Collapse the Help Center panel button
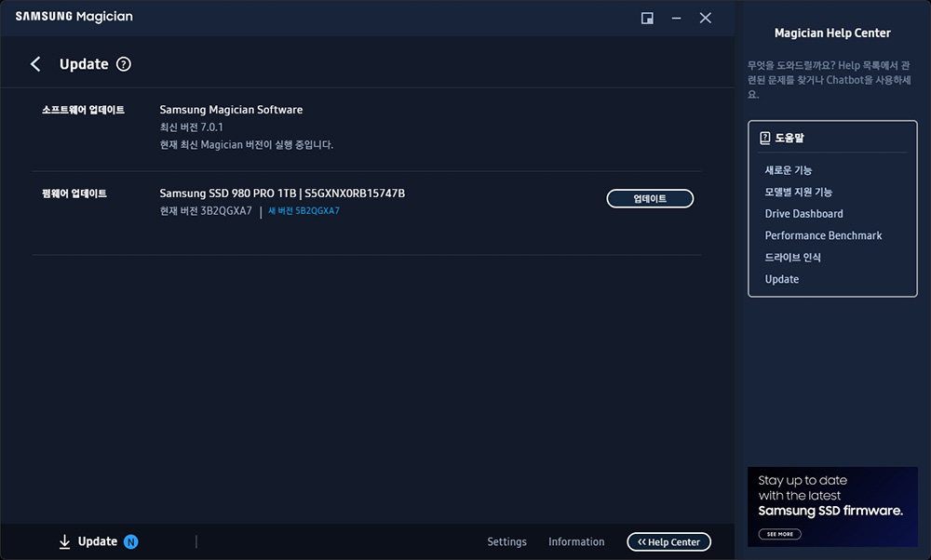The height and width of the screenshot is (560, 931). pyautogui.click(x=668, y=541)
